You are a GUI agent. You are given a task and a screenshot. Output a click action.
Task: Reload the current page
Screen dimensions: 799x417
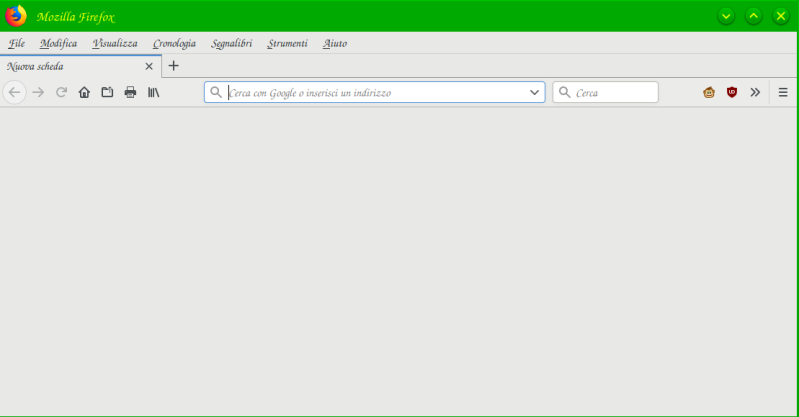[62, 92]
